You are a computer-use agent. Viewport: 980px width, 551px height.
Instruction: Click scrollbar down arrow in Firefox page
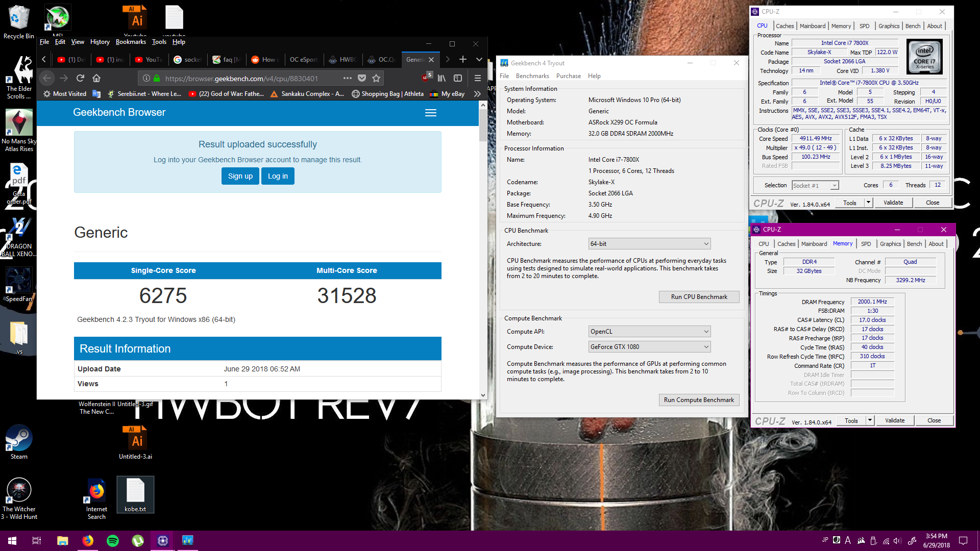coord(483,395)
